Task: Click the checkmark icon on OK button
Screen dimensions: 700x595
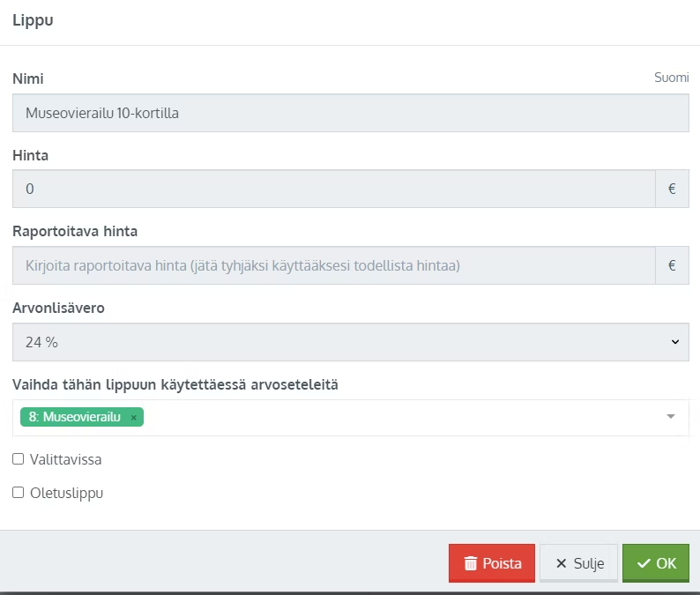Action: pyautogui.click(x=644, y=563)
